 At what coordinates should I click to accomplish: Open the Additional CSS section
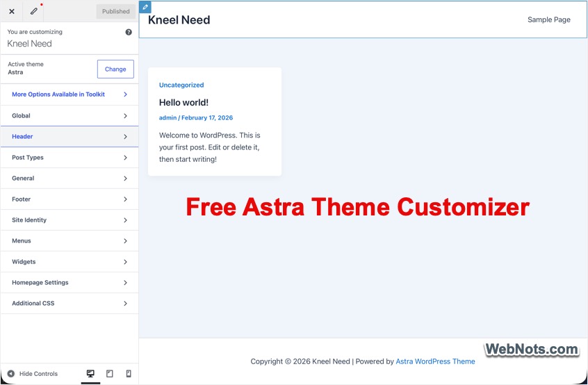(70, 303)
